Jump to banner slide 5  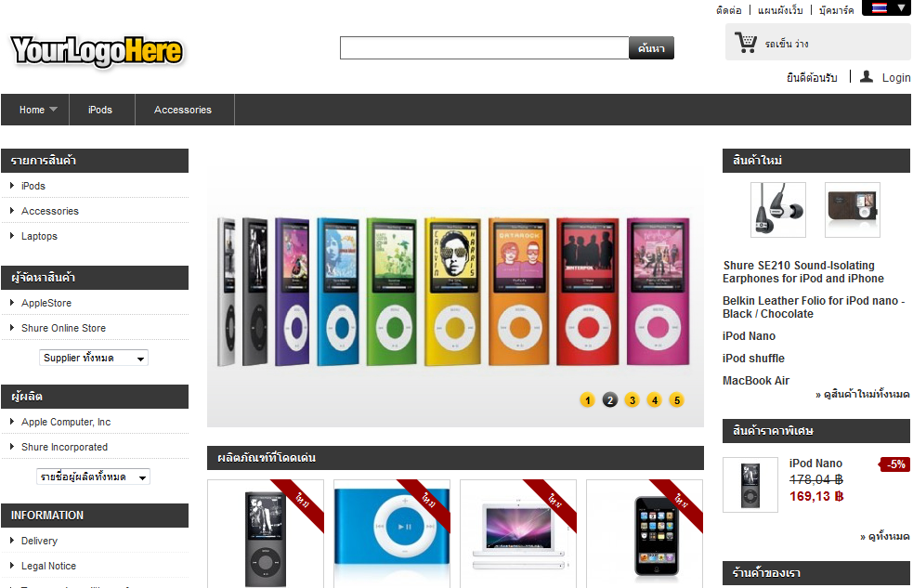(676, 400)
